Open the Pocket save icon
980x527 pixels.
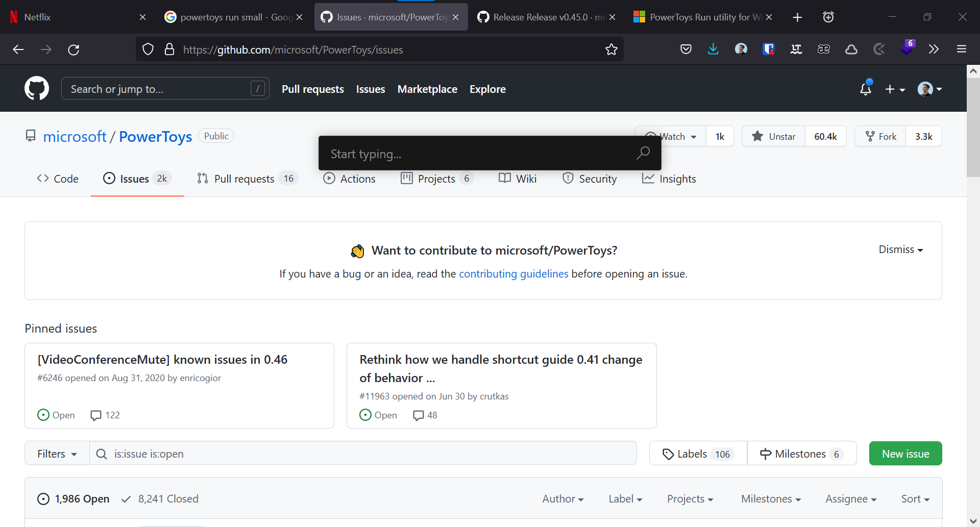(x=686, y=49)
